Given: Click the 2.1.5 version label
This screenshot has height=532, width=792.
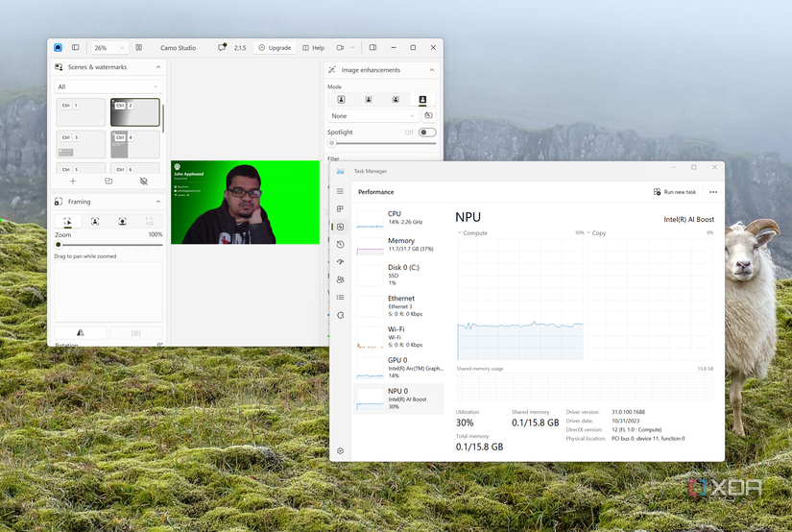Looking at the screenshot, I should 240,47.
